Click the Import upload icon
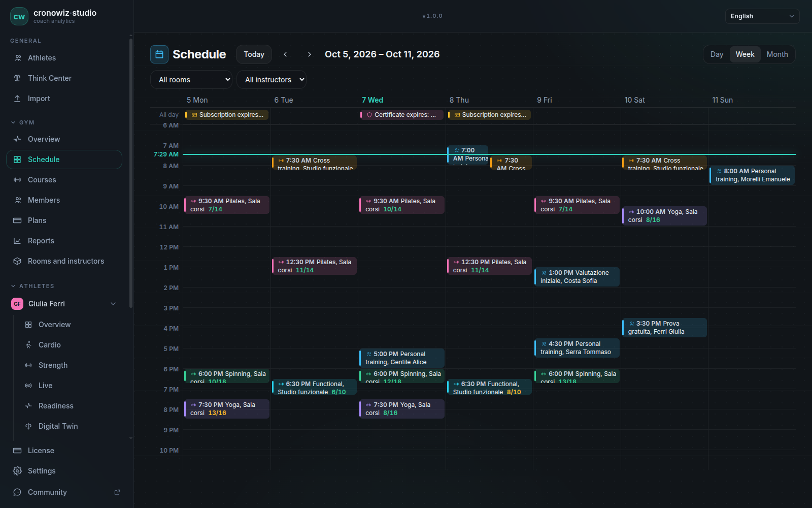 pos(17,99)
